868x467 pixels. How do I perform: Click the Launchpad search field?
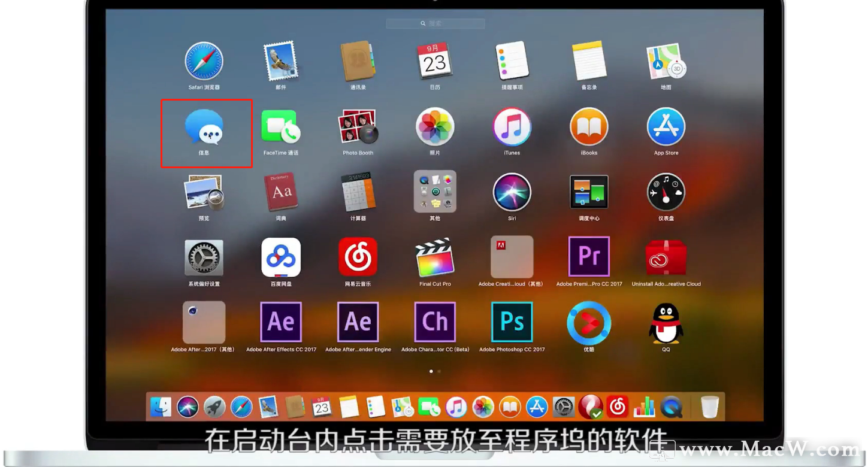(x=435, y=23)
